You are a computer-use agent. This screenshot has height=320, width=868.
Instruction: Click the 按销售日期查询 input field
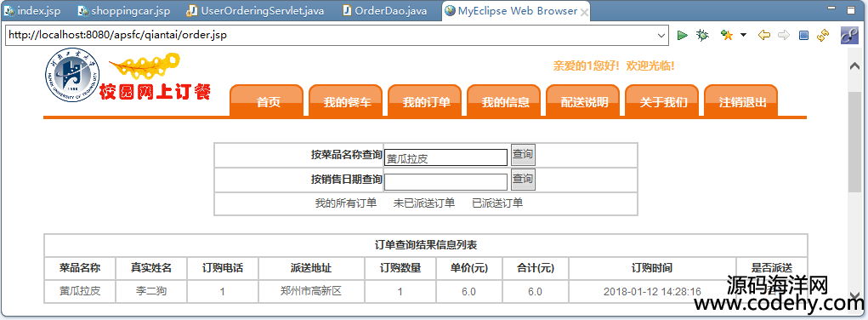[445, 182]
